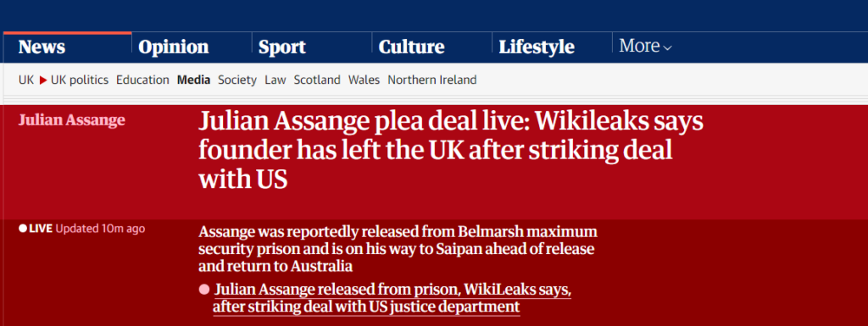Image resolution: width=868 pixels, height=326 pixels.
Task: Click the red arrow icon beside UK politics
Action: 43,80
